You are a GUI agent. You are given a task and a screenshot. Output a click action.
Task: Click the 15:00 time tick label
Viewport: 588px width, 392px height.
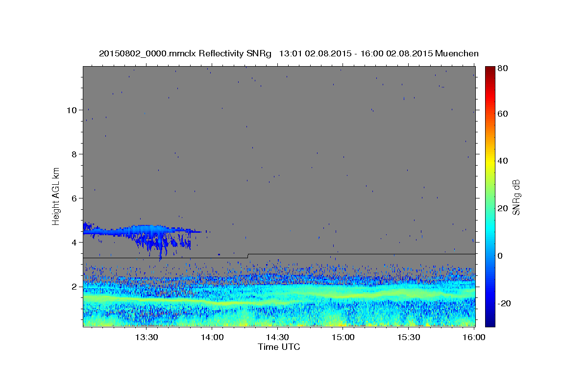point(343,337)
